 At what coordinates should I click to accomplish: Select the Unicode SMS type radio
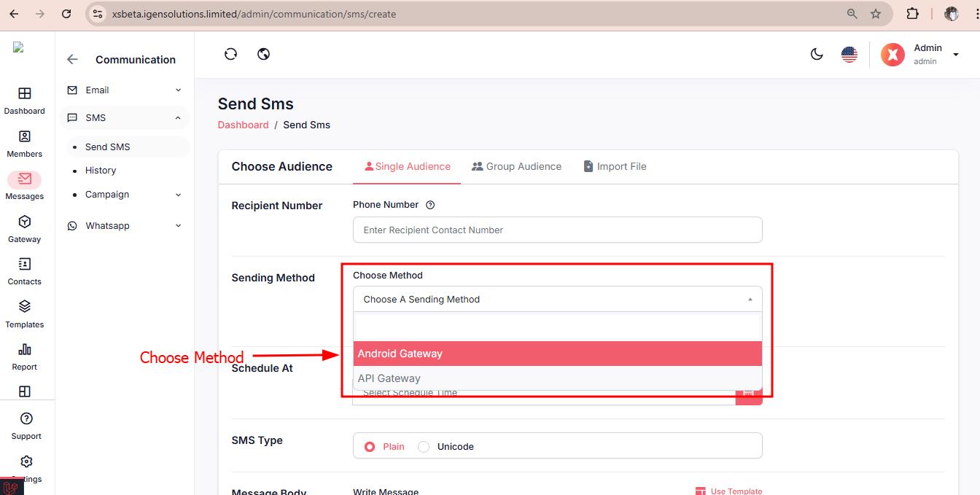(x=424, y=447)
